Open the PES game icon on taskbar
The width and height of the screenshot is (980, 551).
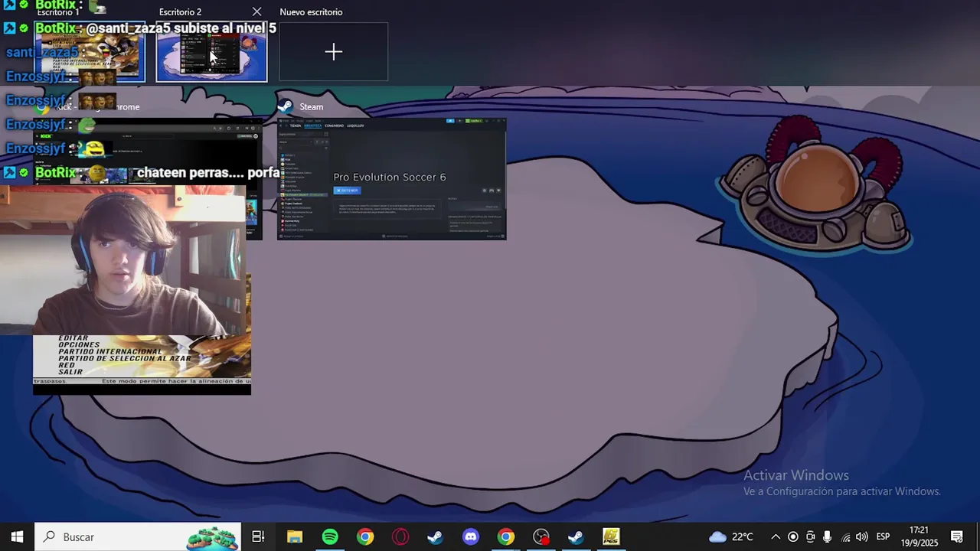pos(611,536)
